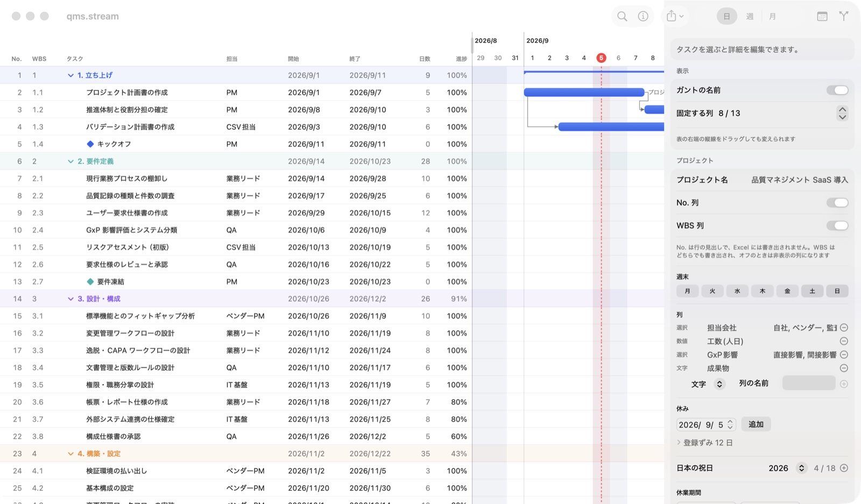Image resolution: width=861 pixels, height=504 pixels.
Task: Switch timeline scale to 日 (day)
Action: pos(726,16)
